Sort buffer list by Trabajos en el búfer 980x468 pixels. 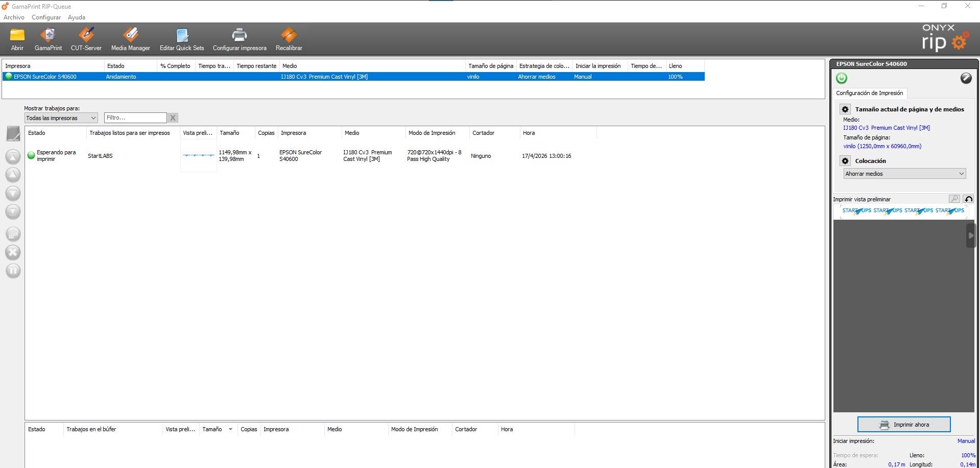(x=113, y=429)
